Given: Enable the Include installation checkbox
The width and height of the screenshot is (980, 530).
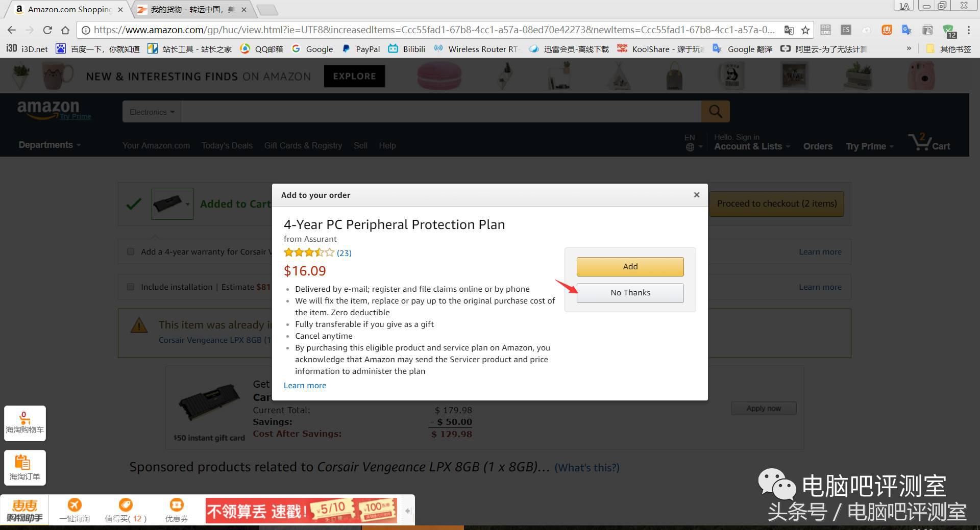Looking at the screenshot, I should pyautogui.click(x=131, y=287).
